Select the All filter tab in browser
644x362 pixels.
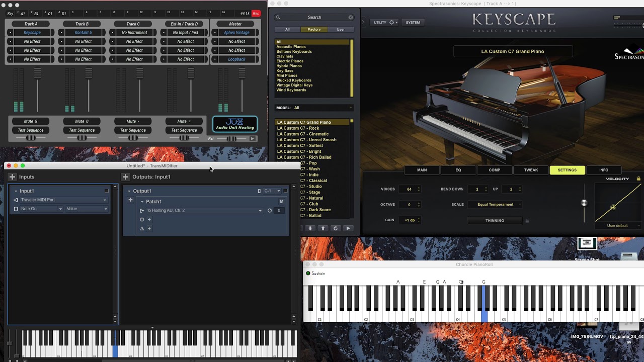pos(287,29)
